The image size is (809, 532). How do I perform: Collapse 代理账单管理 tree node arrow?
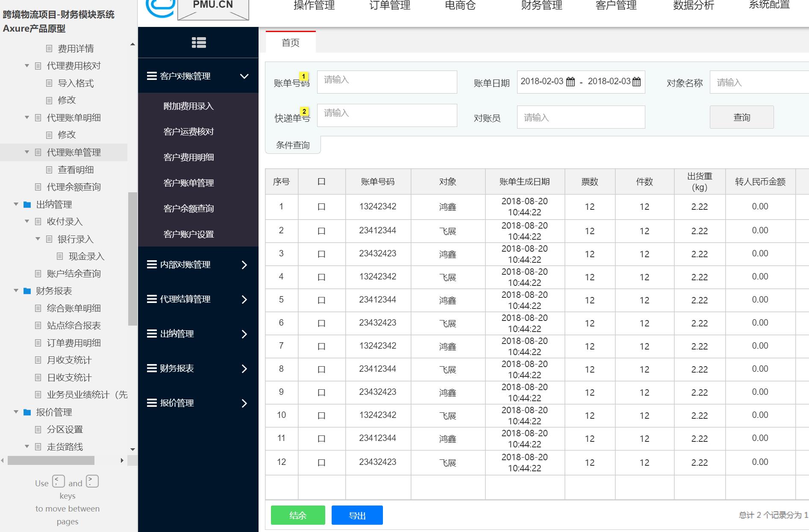coord(27,152)
